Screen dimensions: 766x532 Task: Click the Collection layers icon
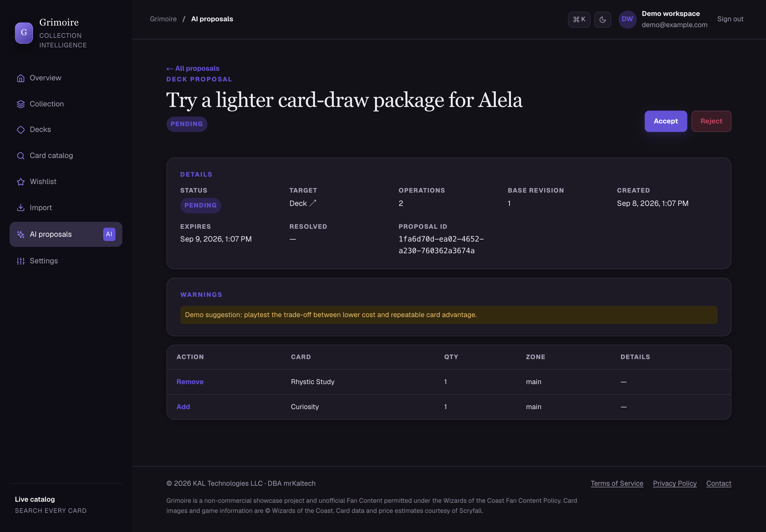tap(21, 104)
